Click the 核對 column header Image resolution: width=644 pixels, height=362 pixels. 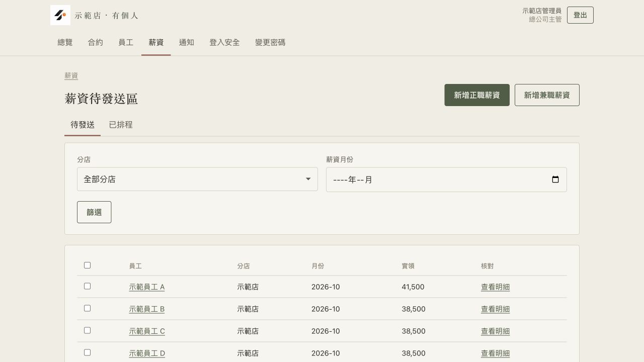pyautogui.click(x=488, y=266)
